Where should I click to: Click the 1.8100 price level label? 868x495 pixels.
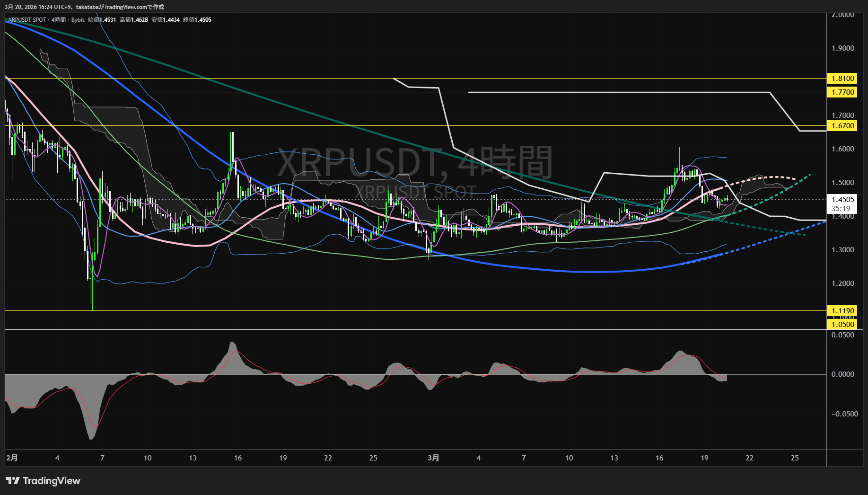(x=842, y=79)
